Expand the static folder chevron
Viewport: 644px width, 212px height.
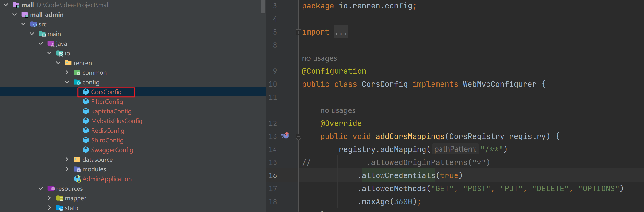[50, 208]
